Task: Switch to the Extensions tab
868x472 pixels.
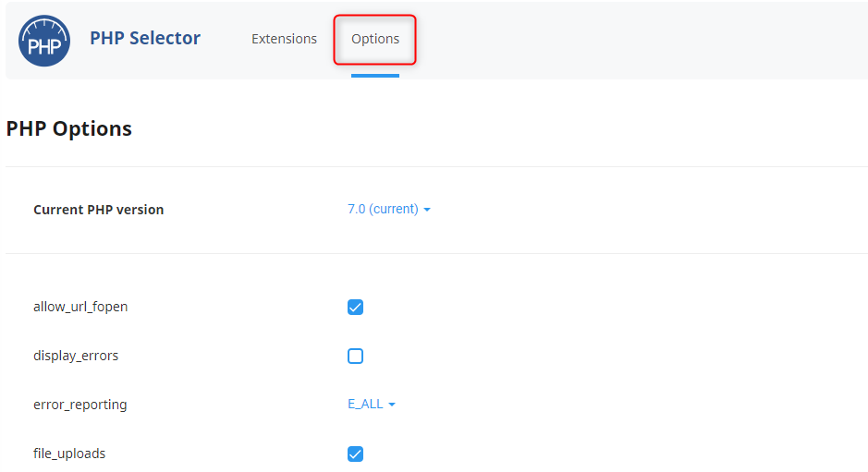Action: coord(284,39)
